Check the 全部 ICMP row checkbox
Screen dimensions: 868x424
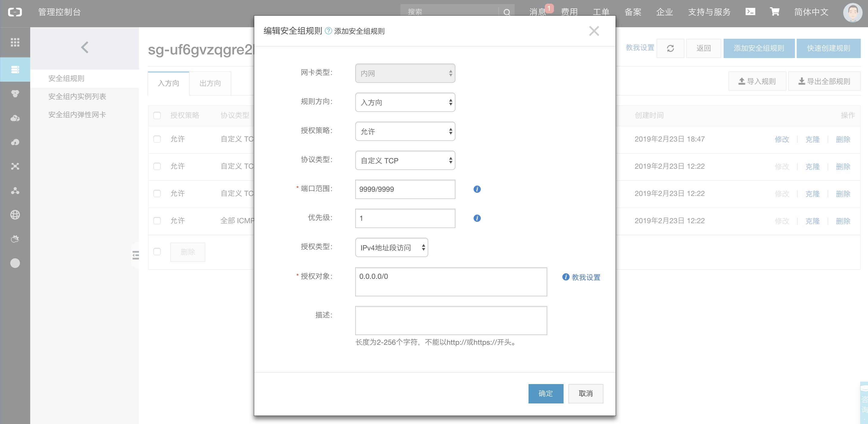157,220
